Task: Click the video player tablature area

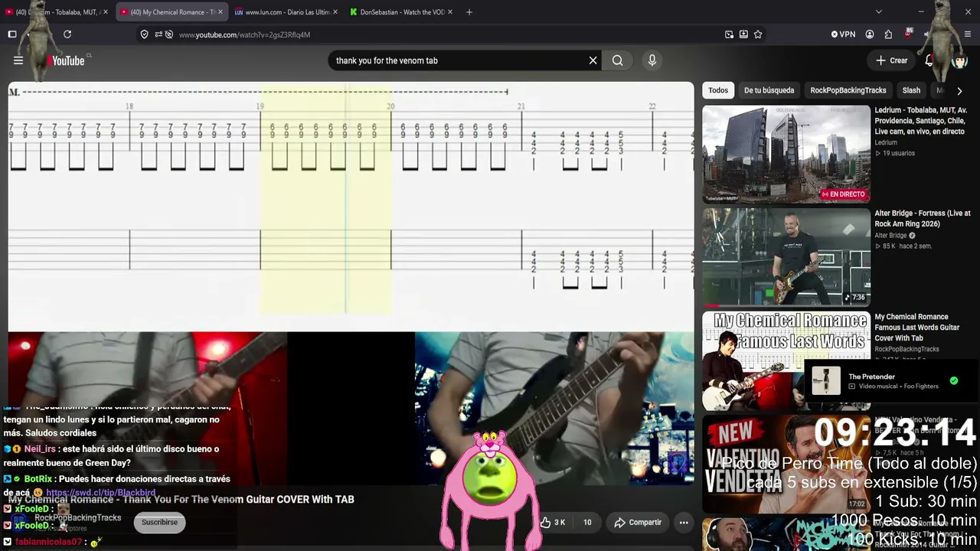Action: coord(351,207)
